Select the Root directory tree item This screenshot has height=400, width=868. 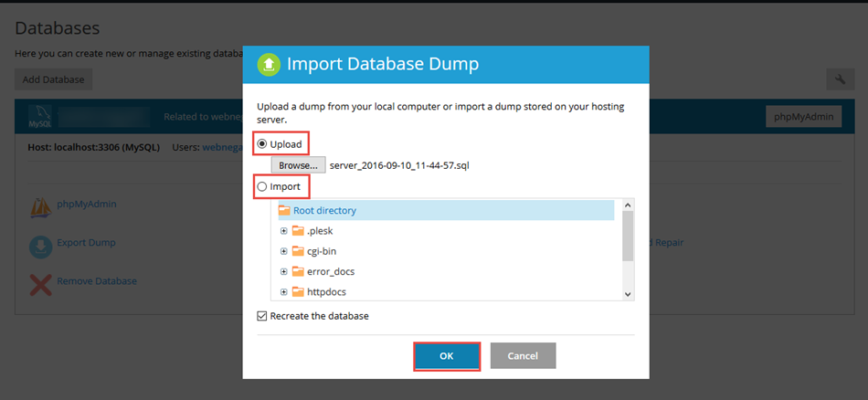pyautogui.click(x=324, y=210)
